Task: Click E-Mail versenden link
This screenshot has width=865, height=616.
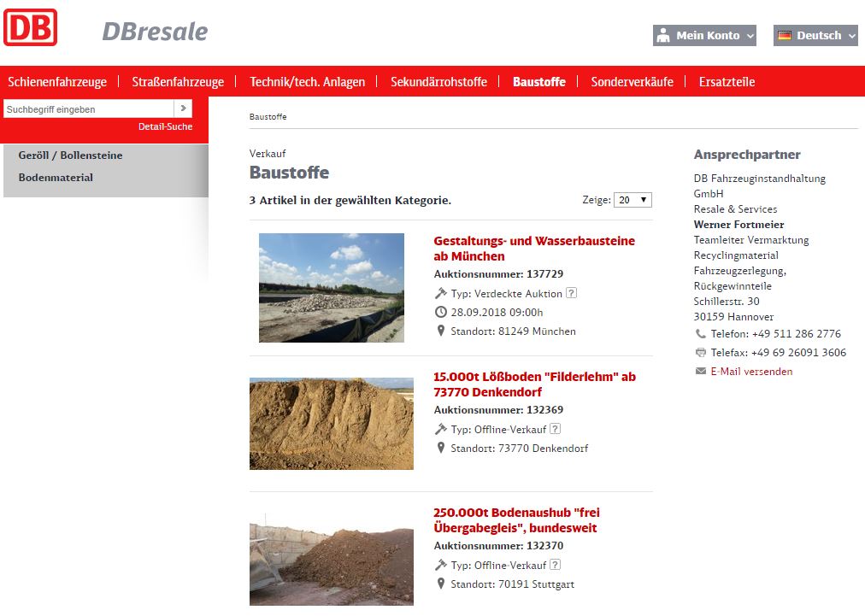Action: pyautogui.click(x=751, y=371)
